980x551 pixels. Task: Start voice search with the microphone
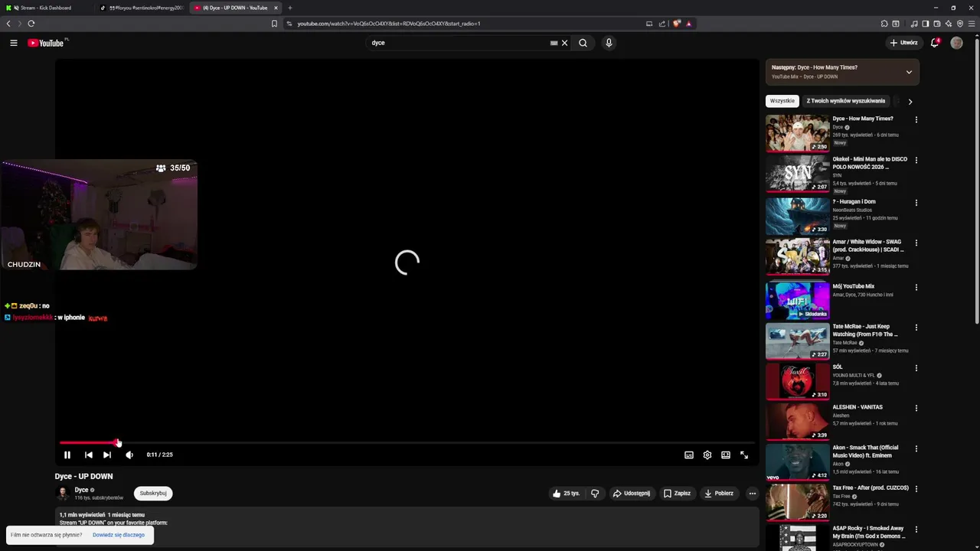coord(609,43)
